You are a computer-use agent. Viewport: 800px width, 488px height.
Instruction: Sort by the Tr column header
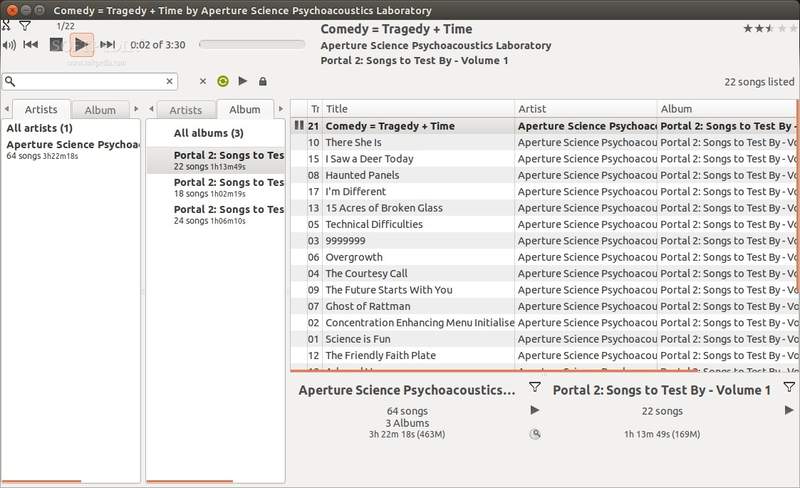click(315, 109)
